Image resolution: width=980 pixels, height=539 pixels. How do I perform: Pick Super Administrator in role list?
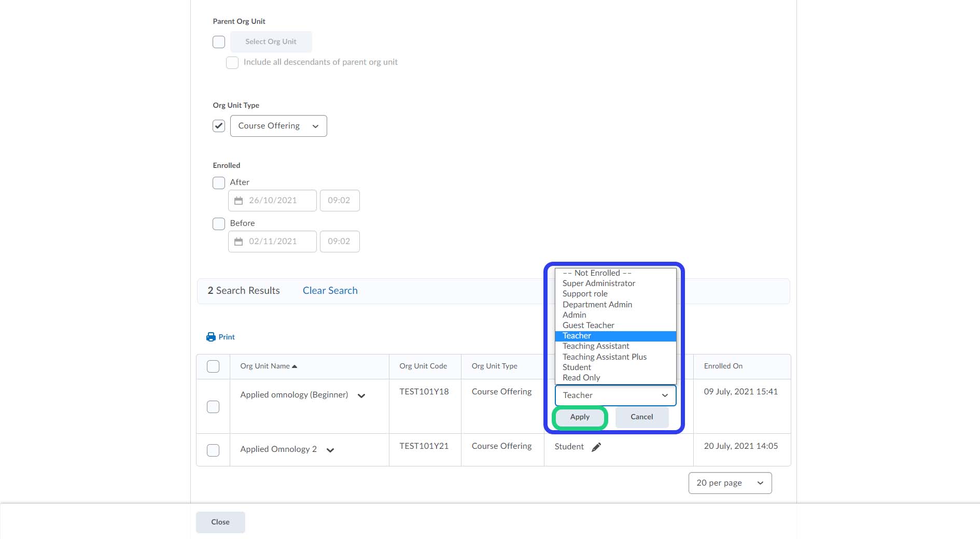click(x=598, y=283)
